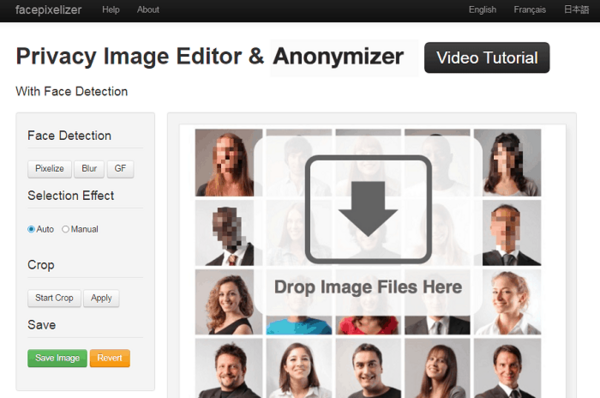Click 'Drop Image Files Here' text
The width and height of the screenshot is (600, 398).
click(368, 287)
